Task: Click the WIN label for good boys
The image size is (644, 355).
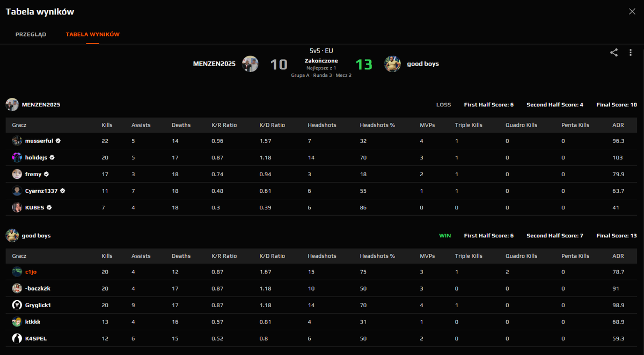Action: click(x=445, y=236)
